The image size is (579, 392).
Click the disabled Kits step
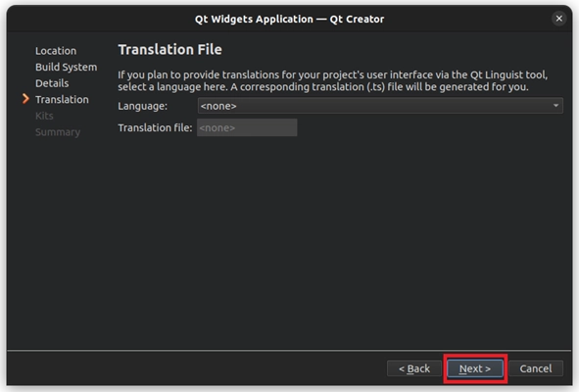point(44,116)
